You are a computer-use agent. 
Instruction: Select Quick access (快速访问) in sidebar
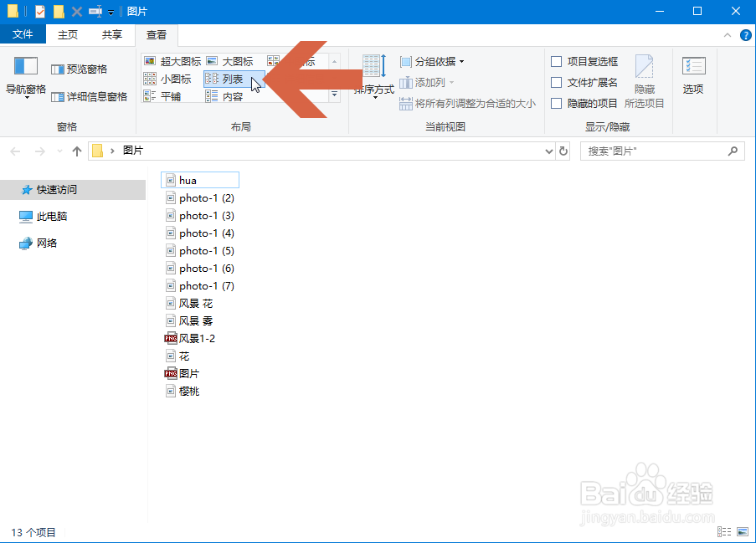click(73, 190)
